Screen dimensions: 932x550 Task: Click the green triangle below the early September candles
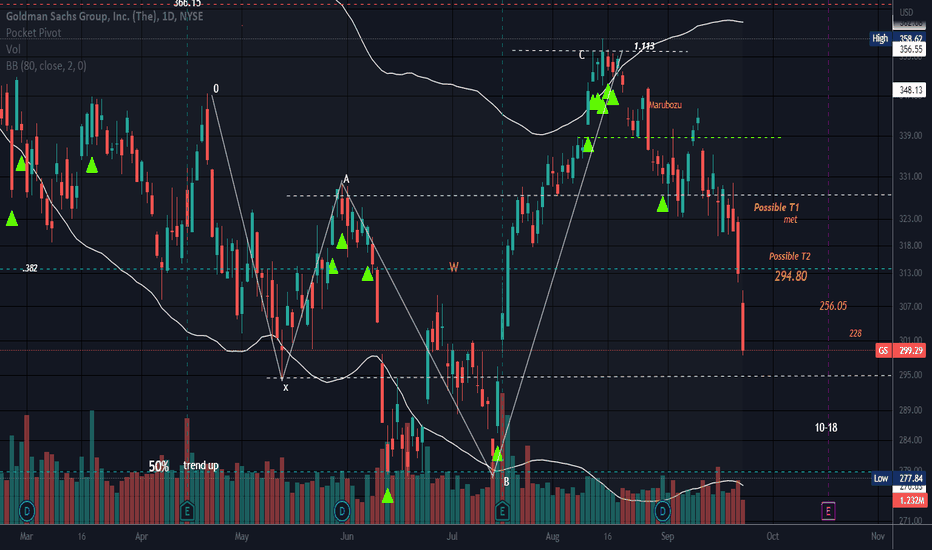pos(663,205)
